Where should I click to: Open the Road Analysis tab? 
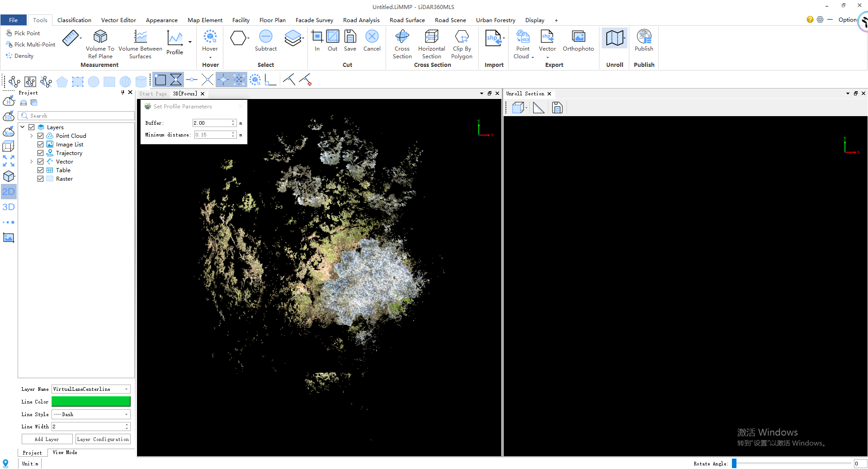[x=361, y=20]
